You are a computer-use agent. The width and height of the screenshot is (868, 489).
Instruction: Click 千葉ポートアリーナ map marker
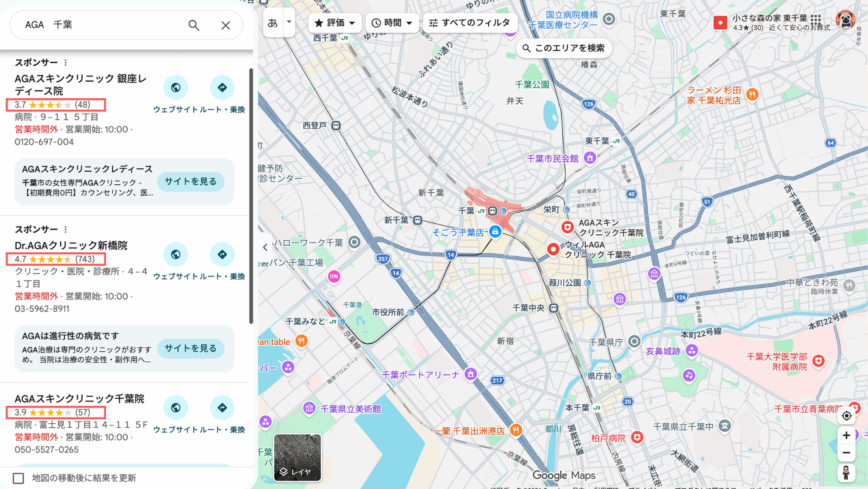(x=471, y=374)
